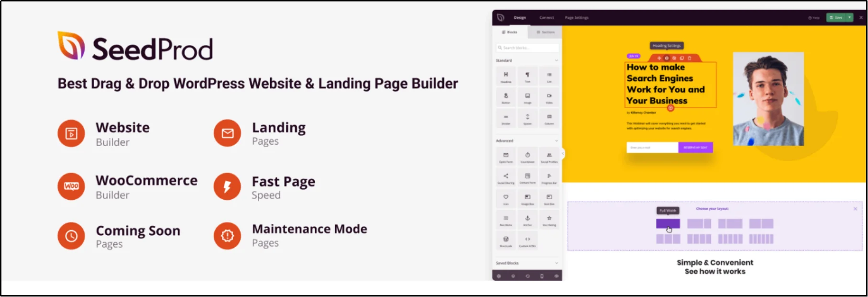Image resolution: width=868 pixels, height=297 pixels.
Task: Click the email input on canvas
Action: [x=652, y=148]
